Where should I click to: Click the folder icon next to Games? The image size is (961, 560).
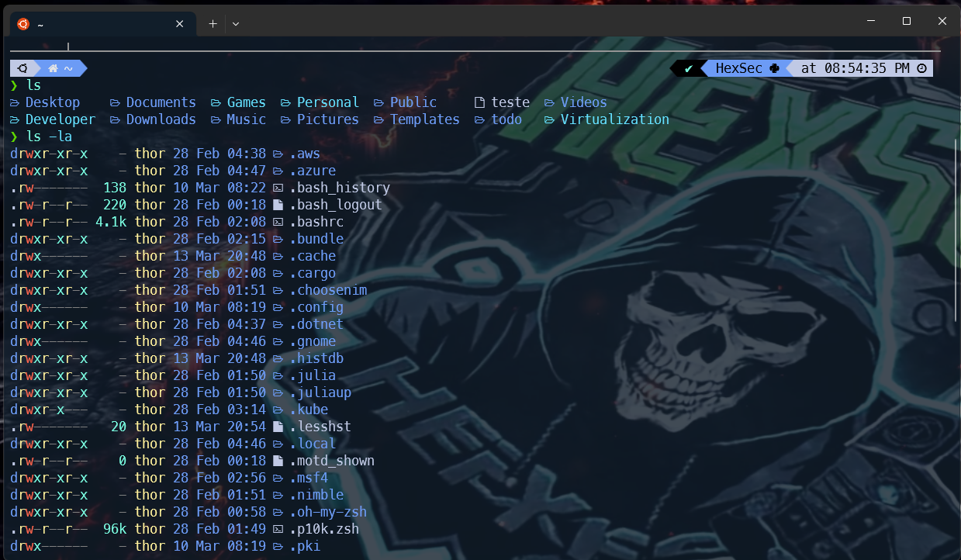[x=216, y=102]
